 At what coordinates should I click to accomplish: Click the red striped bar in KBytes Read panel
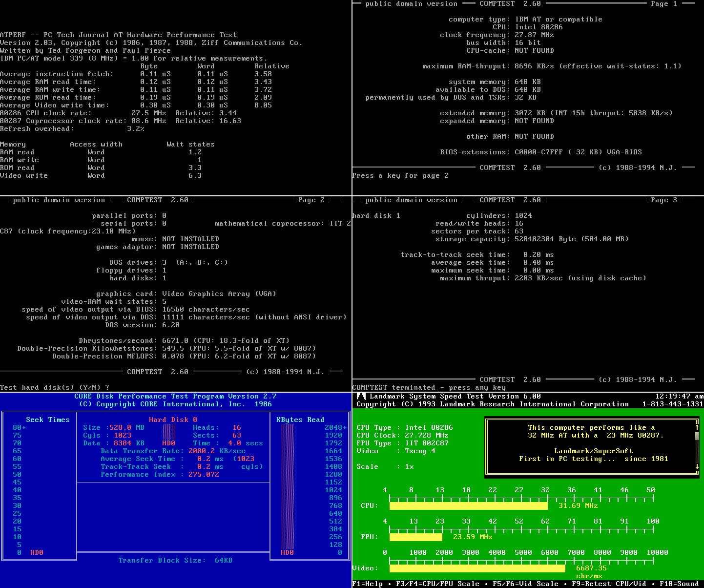[x=288, y=486]
